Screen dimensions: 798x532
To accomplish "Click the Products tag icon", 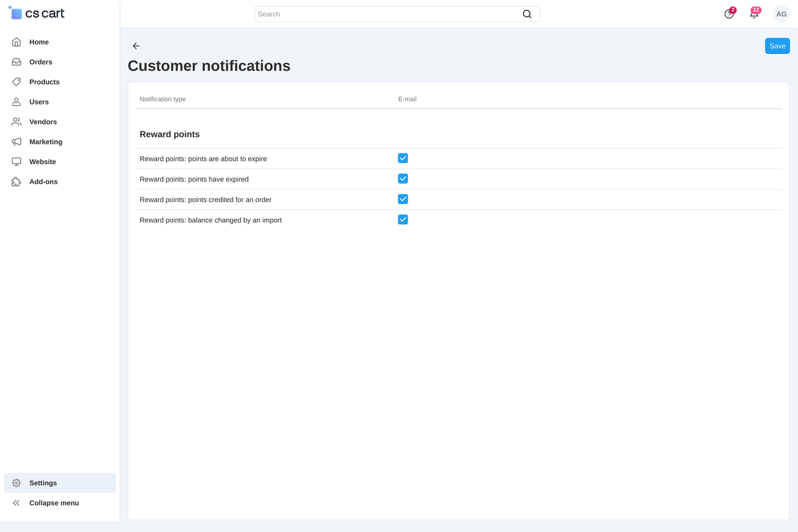I will click(17, 82).
